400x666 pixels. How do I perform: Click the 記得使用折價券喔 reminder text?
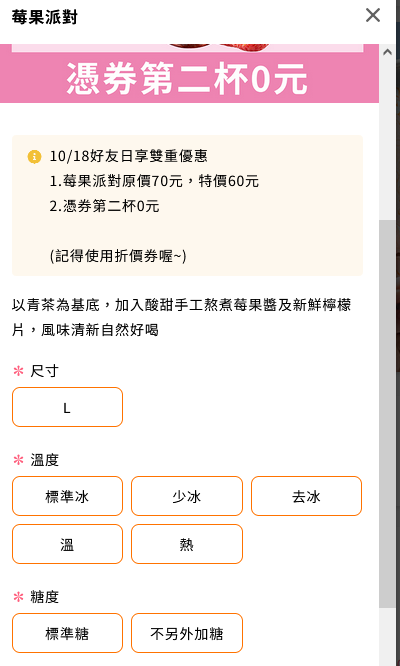[x=118, y=256]
